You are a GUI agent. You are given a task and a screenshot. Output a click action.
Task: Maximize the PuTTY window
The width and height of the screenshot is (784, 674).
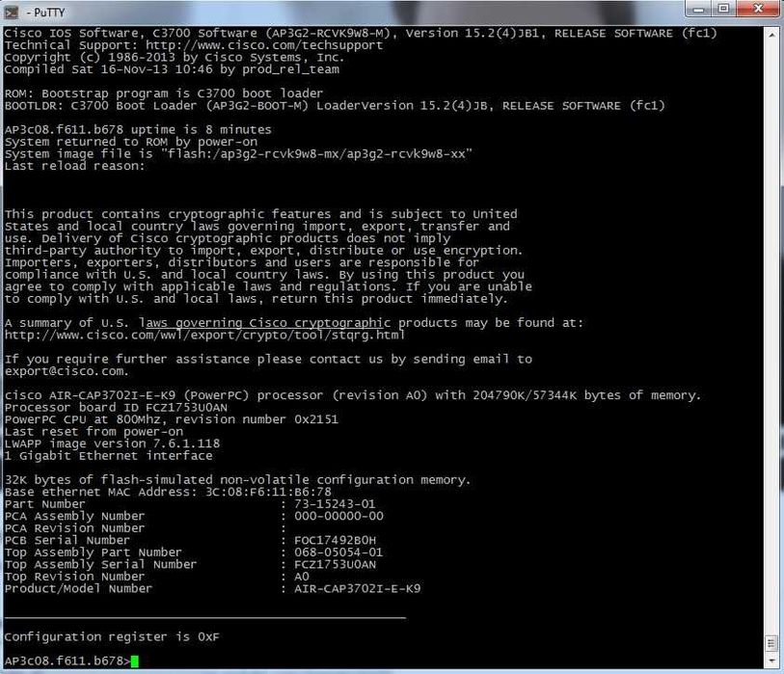(x=724, y=9)
